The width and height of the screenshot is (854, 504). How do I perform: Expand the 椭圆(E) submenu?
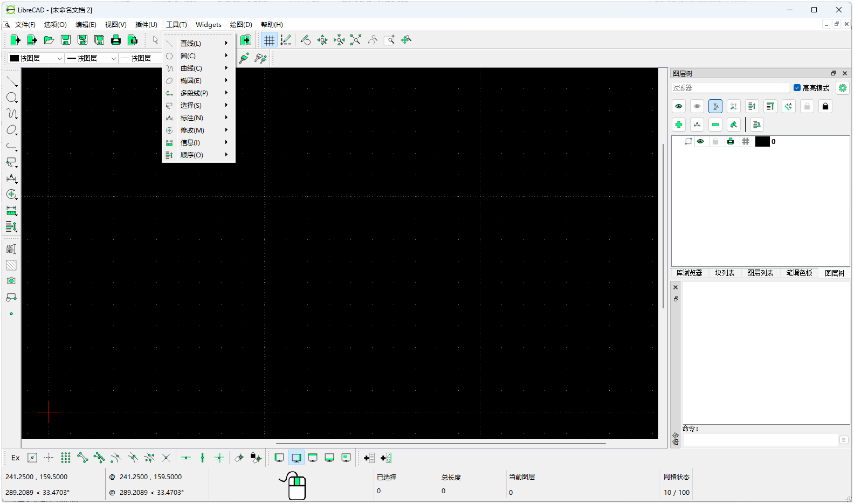(x=198, y=80)
